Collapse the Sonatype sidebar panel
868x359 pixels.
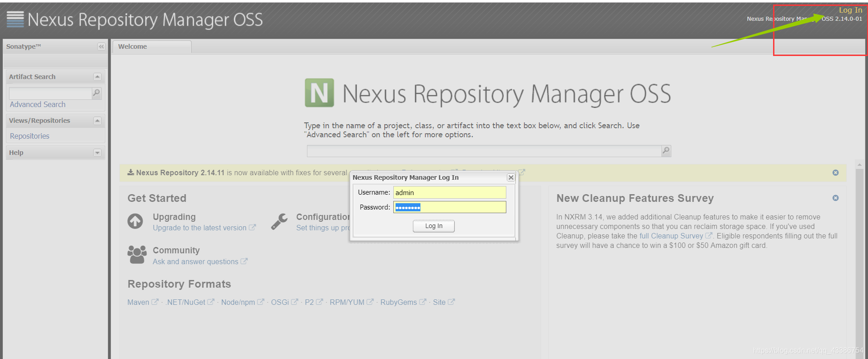[x=101, y=47]
